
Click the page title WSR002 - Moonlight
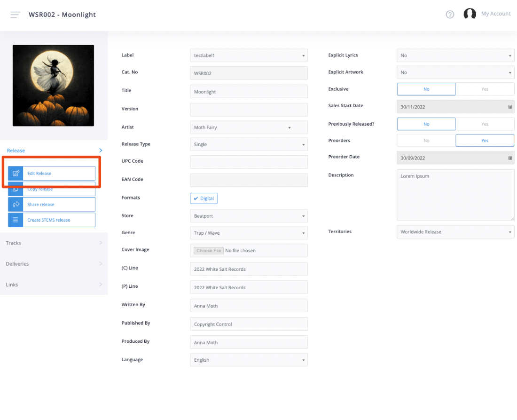[63, 15]
